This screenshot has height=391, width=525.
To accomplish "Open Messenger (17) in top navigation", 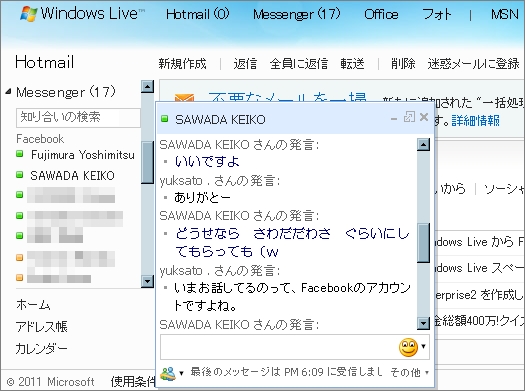I will [x=296, y=14].
